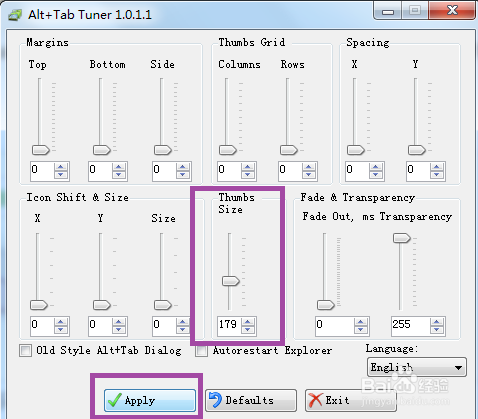This screenshot has height=419, width=478.
Task: Click the Spacing X slider thumb
Action: click(356, 150)
